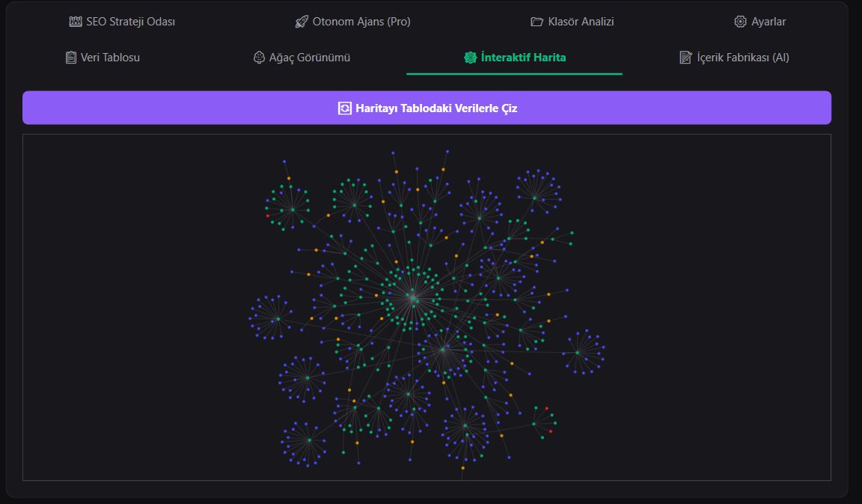Click the tree icon for Ağaç Görünümü

click(x=260, y=58)
